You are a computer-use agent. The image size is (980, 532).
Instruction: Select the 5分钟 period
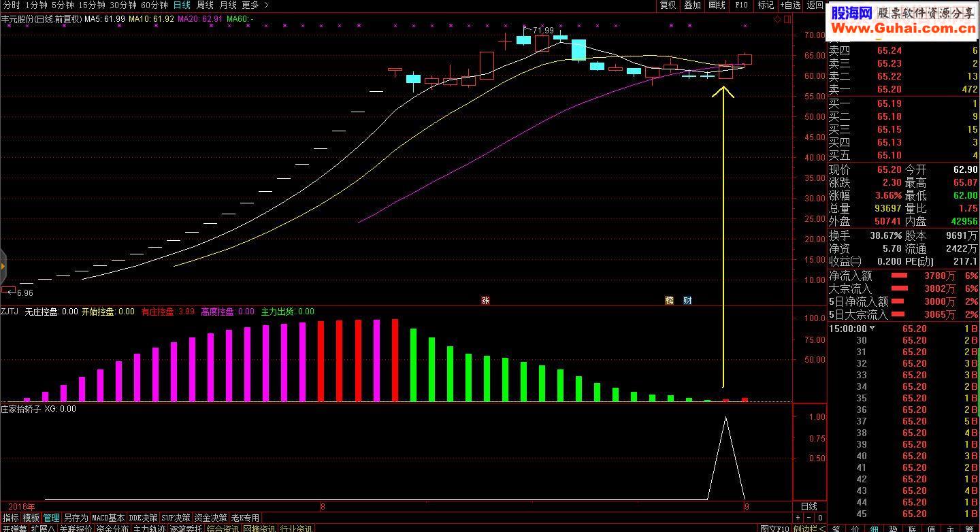pos(63,5)
